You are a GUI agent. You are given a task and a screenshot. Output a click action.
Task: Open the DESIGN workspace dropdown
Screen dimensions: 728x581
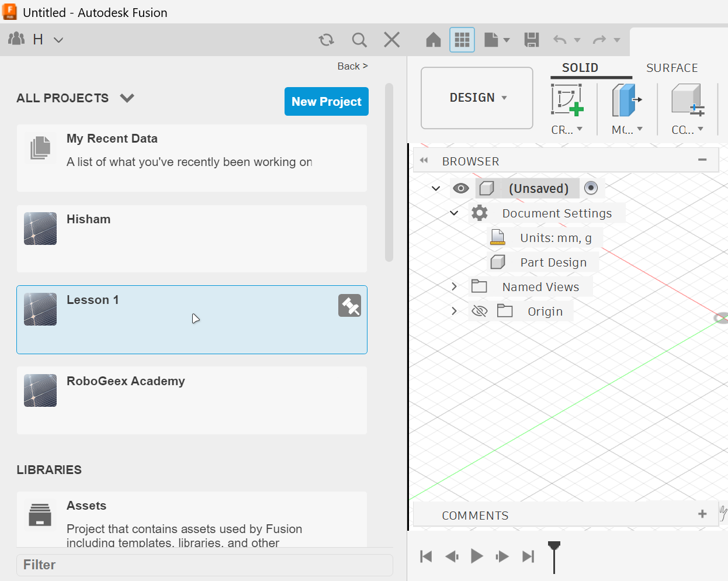pyautogui.click(x=477, y=98)
